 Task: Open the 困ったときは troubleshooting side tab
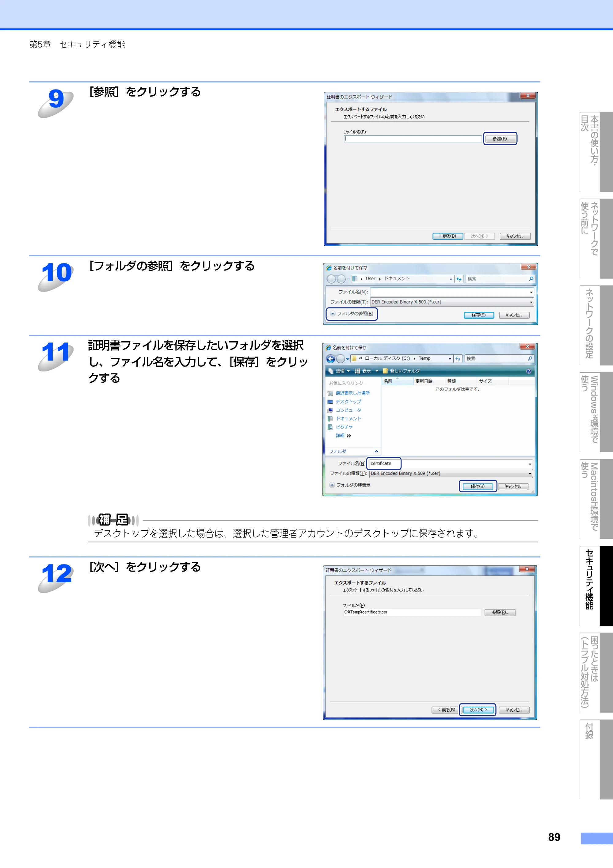(x=596, y=673)
